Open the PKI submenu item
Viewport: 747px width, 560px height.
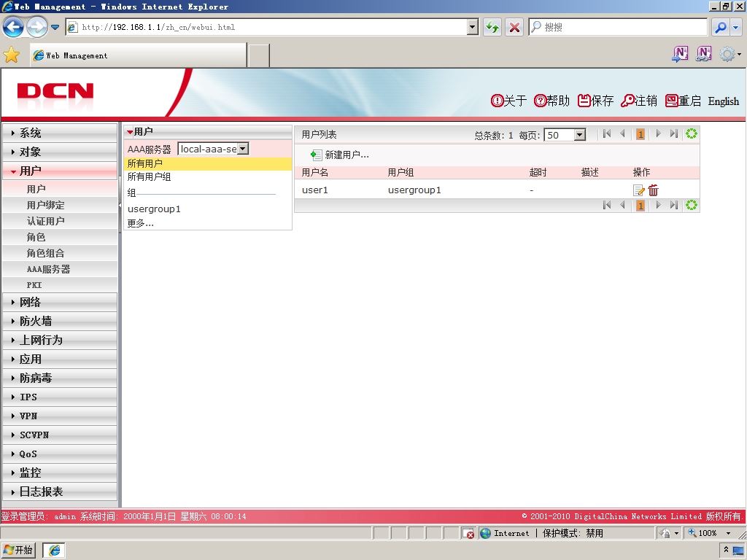tap(60, 285)
